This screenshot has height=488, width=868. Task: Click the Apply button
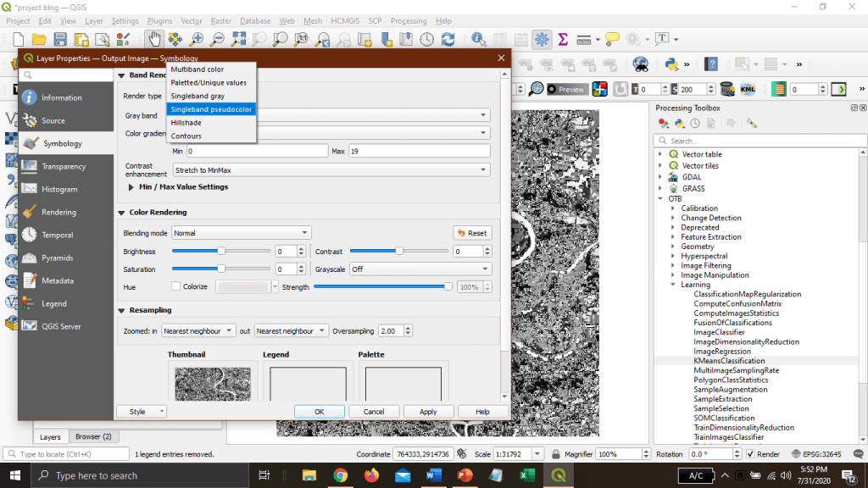pyautogui.click(x=428, y=412)
